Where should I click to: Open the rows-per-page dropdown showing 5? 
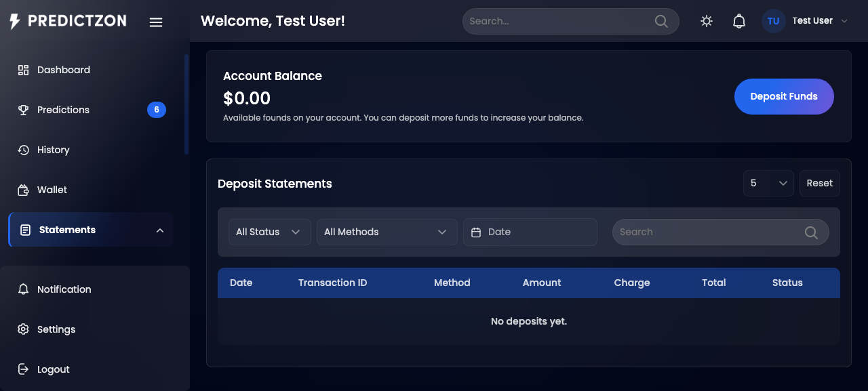(x=768, y=183)
